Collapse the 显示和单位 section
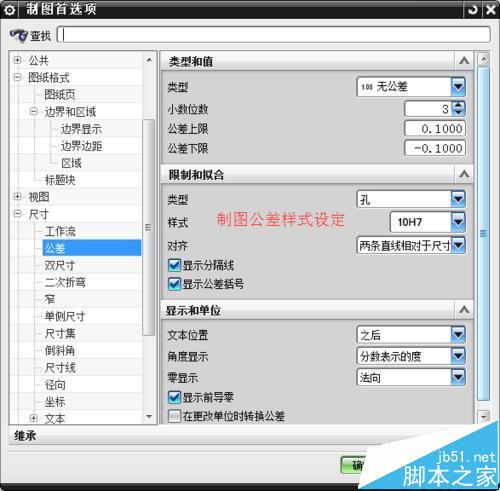This screenshot has height=491, width=500. pyautogui.click(x=464, y=310)
